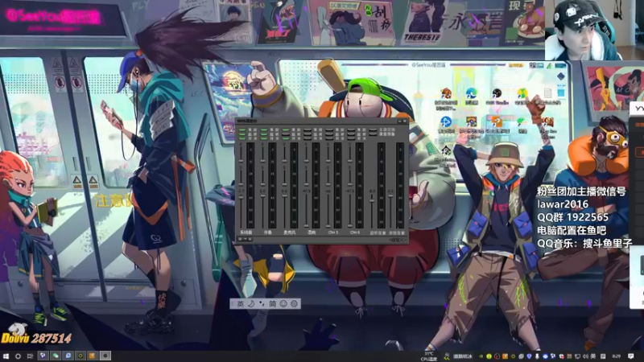Toggle punctuation mode in IME bar
Image resolution: width=644 pixels, height=362 pixels.
coord(262,304)
